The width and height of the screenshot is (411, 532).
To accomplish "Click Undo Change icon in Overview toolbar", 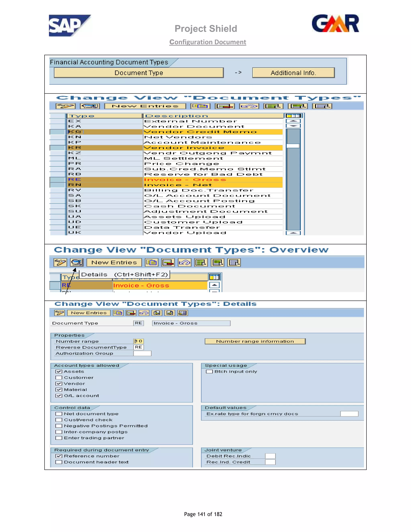I will pos(185,263).
